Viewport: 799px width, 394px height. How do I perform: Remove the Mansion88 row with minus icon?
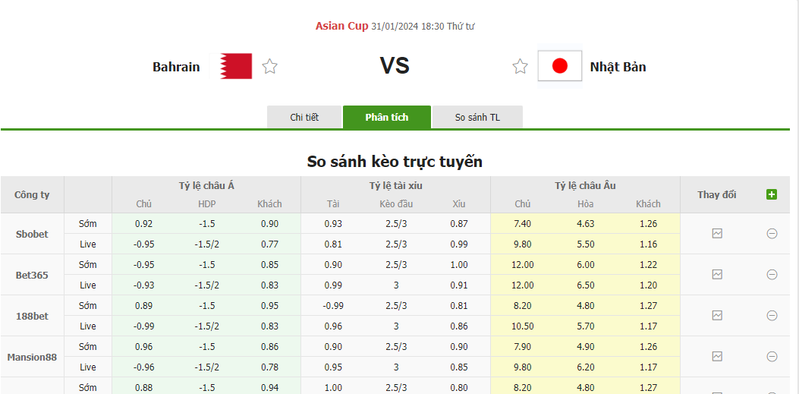point(772,356)
